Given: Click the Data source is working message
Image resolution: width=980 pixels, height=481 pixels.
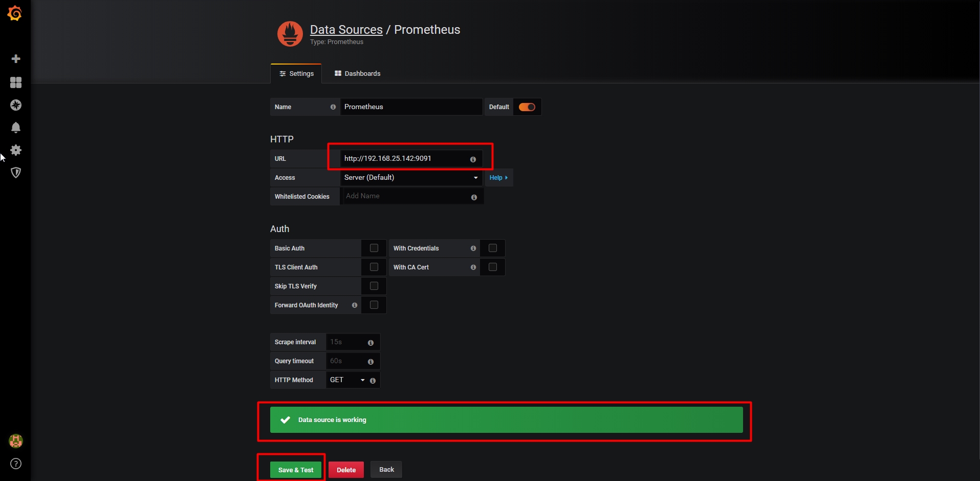Looking at the screenshot, I should [x=507, y=420].
